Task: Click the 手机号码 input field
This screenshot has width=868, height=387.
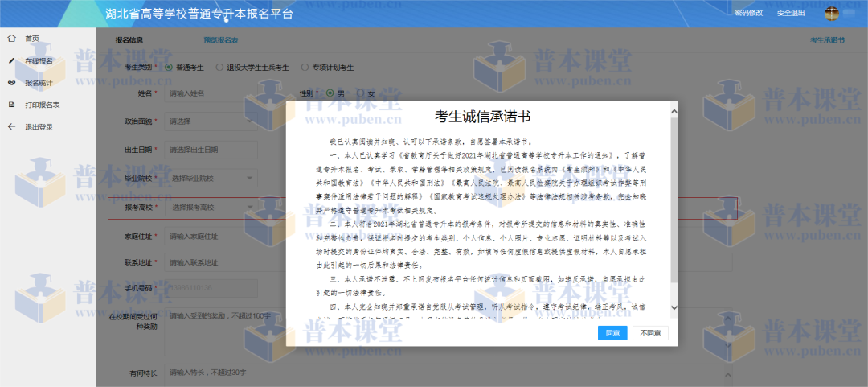Action: (211, 288)
